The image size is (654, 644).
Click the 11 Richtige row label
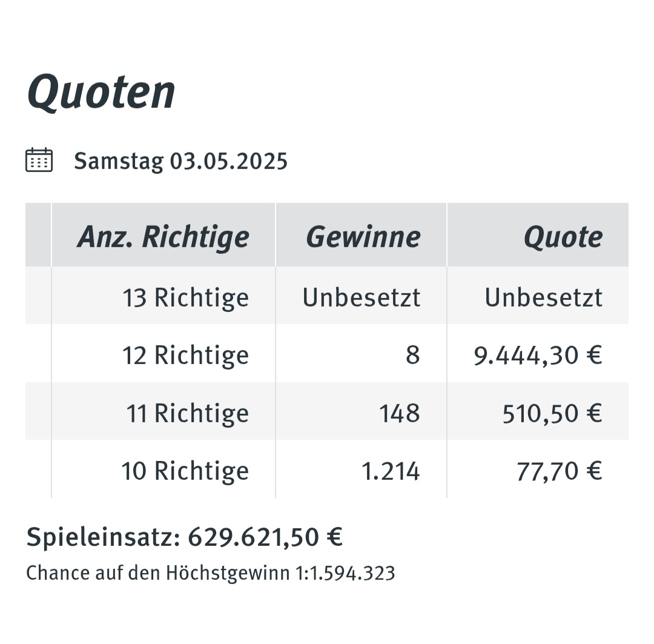pos(188,413)
